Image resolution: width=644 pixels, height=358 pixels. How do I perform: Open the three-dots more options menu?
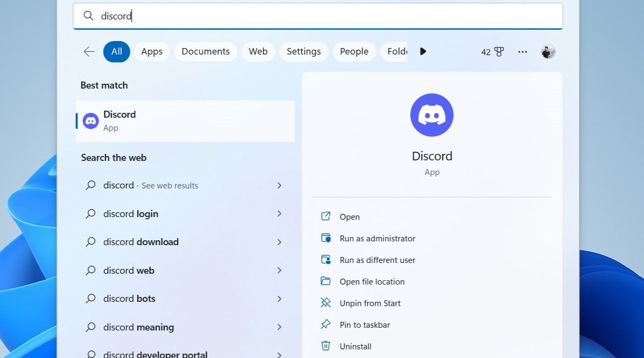tap(523, 52)
